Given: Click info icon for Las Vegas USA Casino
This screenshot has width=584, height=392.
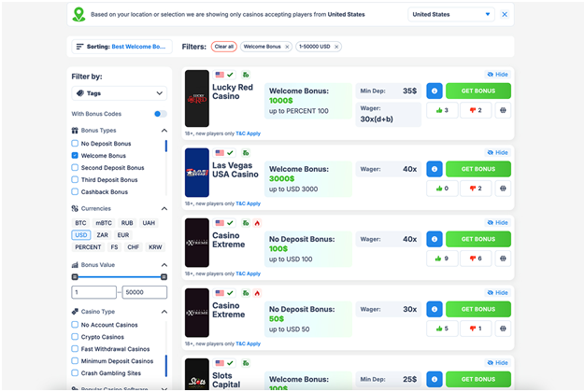Looking at the screenshot, I should (x=434, y=169).
